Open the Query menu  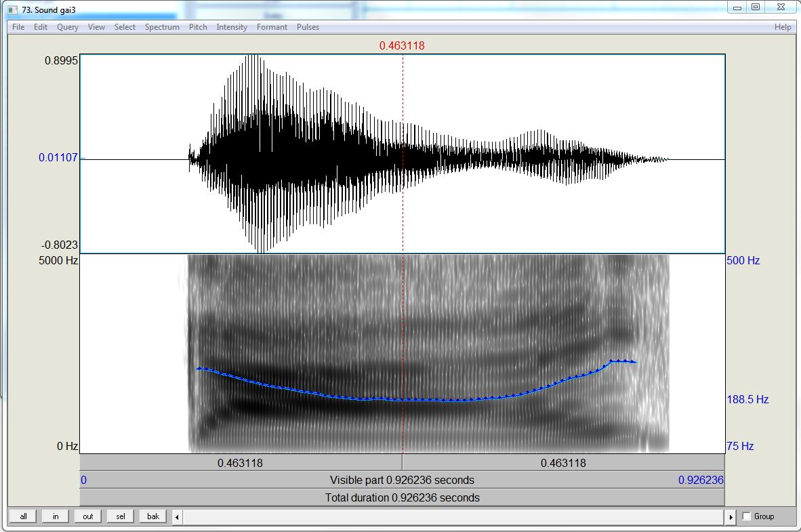pos(68,27)
